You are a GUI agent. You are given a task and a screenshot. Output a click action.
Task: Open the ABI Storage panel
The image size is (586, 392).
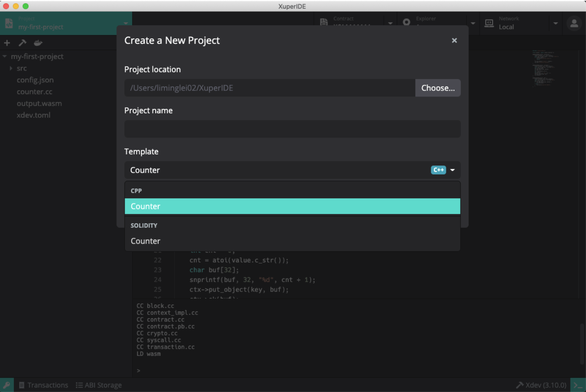point(99,385)
